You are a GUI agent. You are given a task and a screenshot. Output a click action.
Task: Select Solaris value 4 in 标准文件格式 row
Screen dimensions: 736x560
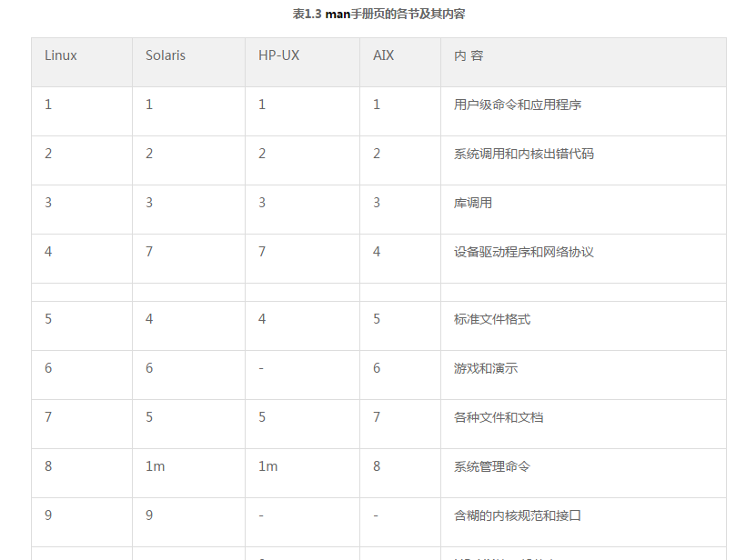[x=149, y=319]
